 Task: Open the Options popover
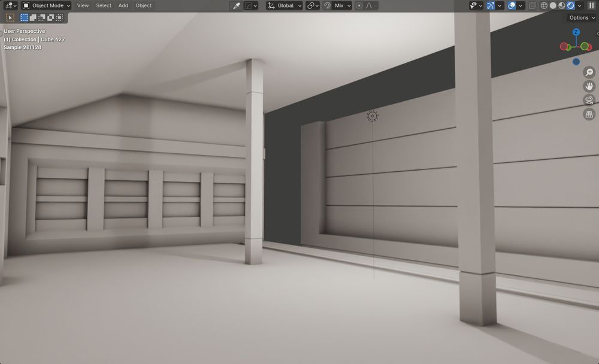(x=582, y=17)
